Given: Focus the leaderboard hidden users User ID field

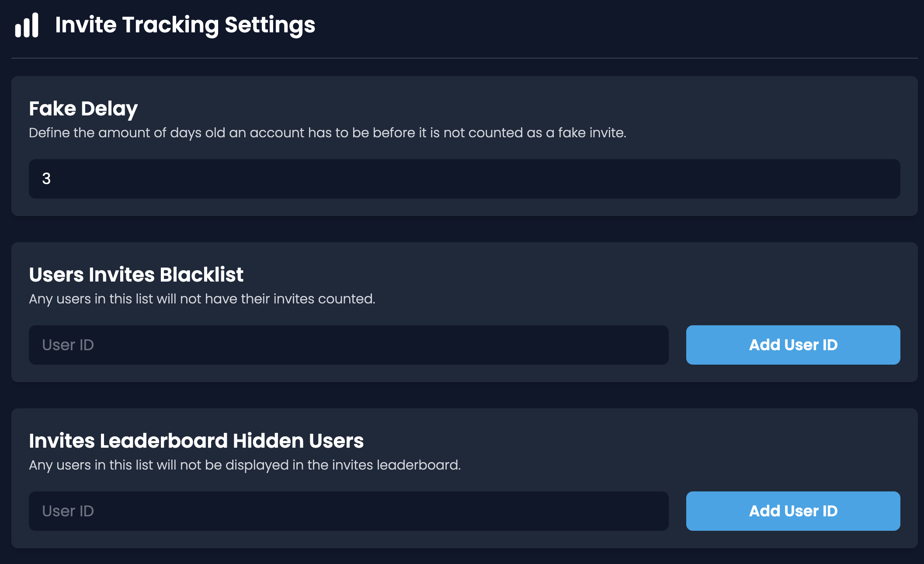Looking at the screenshot, I should 348,511.
